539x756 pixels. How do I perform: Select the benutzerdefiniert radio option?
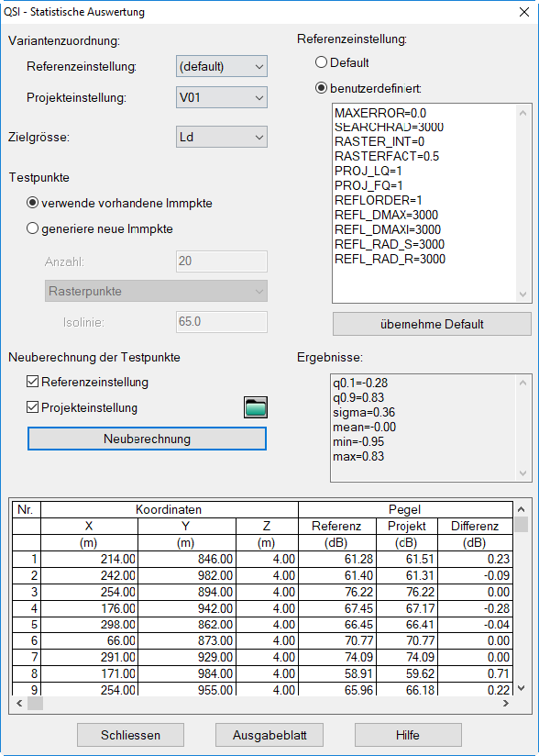coord(321,88)
